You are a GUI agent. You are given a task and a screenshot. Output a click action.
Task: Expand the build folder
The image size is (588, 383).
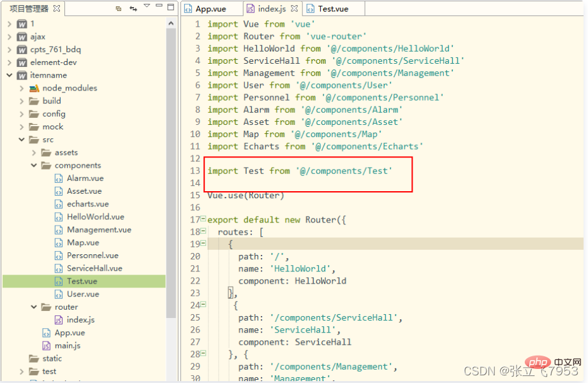(x=22, y=101)
